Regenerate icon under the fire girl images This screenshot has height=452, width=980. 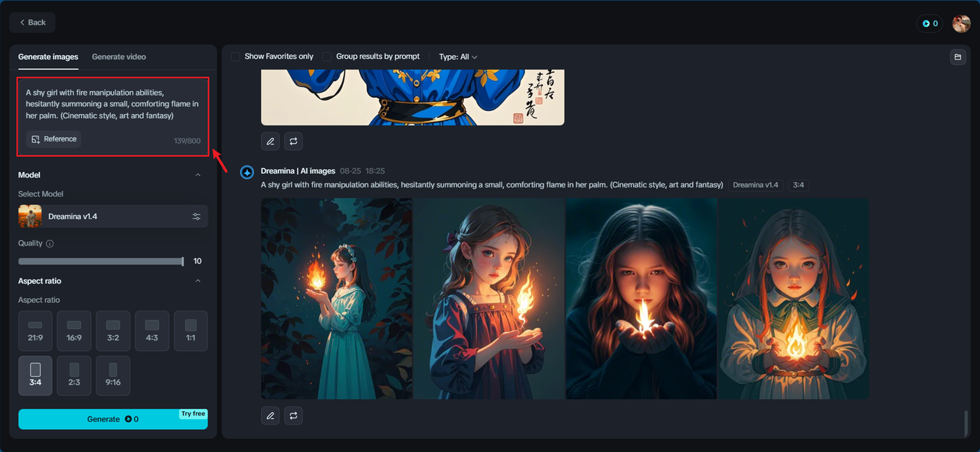click(x=293, y=416)
